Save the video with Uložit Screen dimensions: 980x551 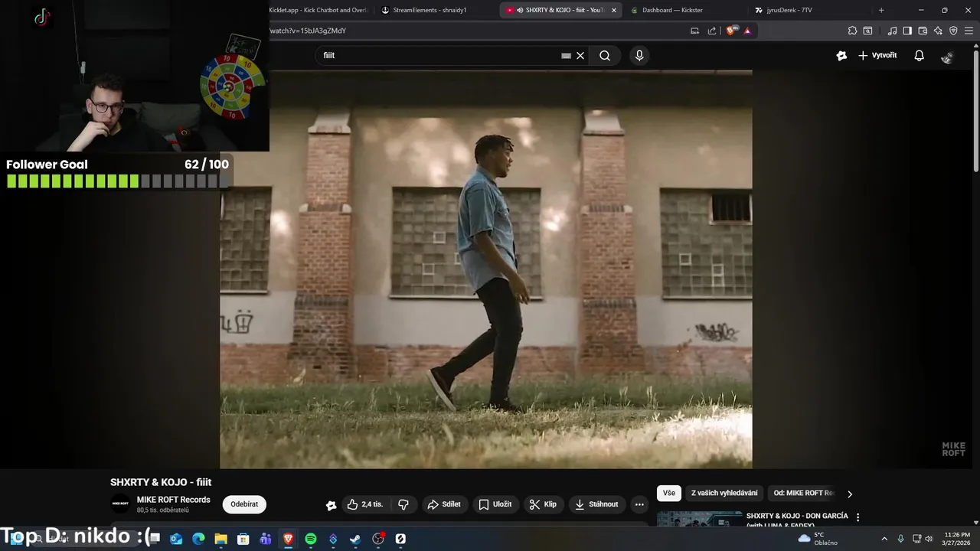point(495,504)
